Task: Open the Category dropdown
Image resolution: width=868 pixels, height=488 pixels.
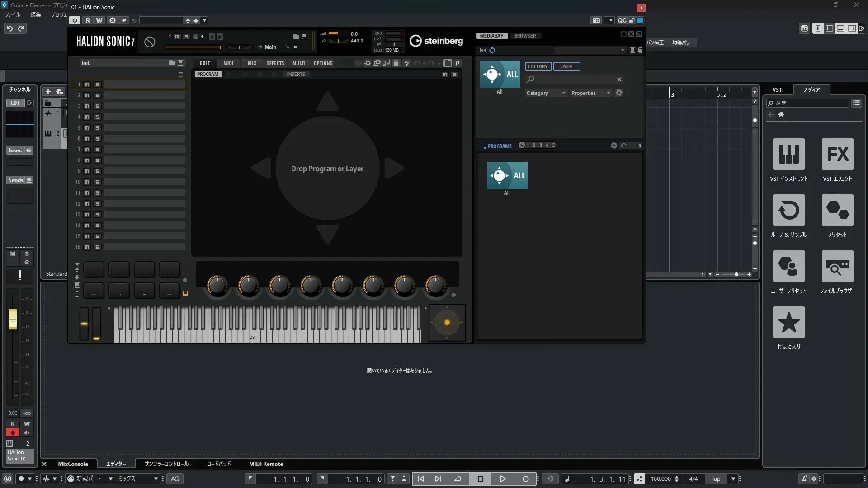Action: click(546, 93)
